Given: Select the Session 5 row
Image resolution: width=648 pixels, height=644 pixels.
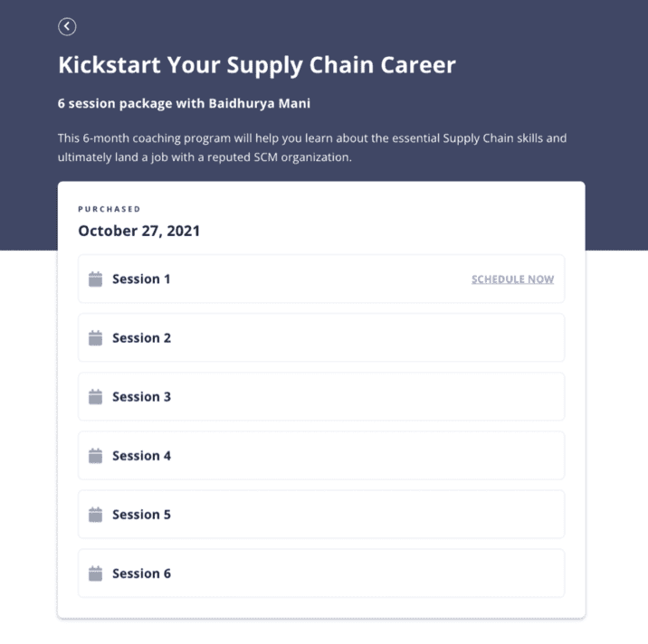Looking at the screenshot, I should pos(321,515).
